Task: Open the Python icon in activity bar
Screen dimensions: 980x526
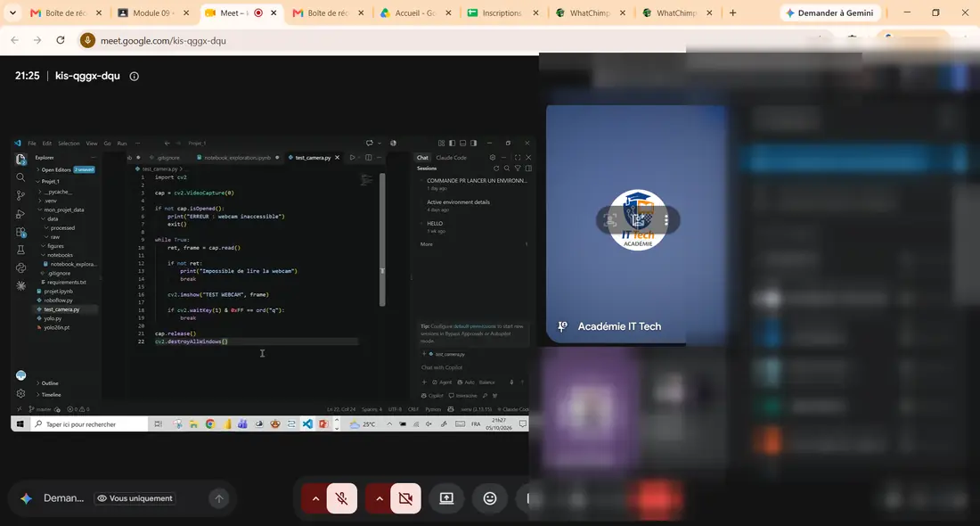Action: click(20, 267)
